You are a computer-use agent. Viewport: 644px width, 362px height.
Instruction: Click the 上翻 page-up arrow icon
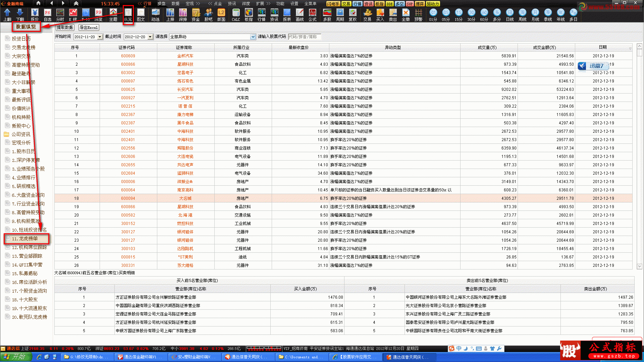tap(7, 15)
